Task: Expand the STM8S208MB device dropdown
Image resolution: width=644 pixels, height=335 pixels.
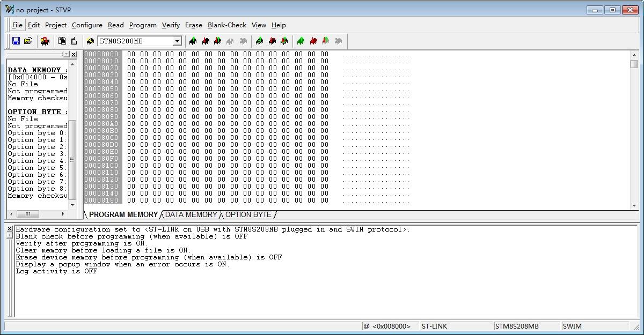Action: 177,41
